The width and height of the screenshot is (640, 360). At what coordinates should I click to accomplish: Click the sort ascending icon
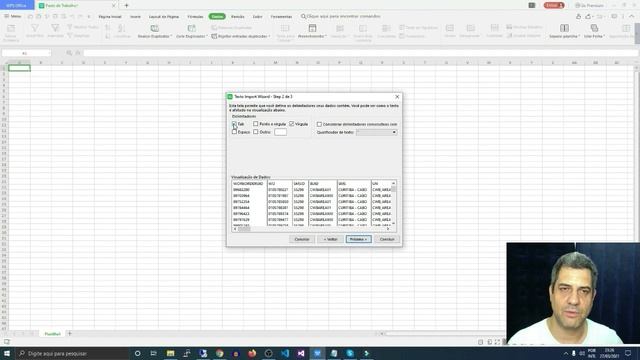coord(107,28)
